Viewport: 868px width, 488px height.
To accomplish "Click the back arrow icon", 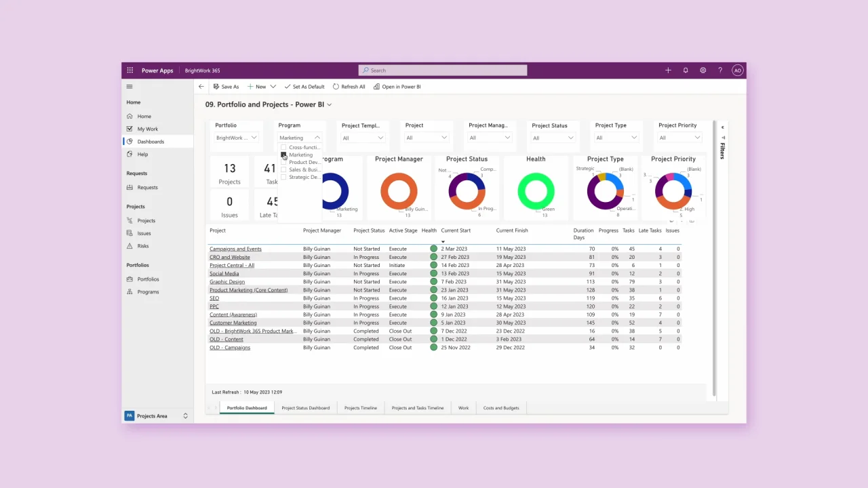I will tap(201, 87).
